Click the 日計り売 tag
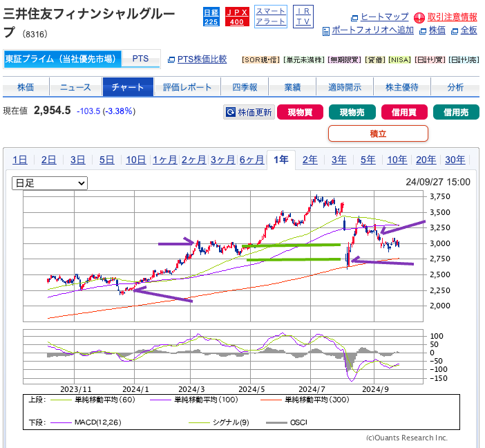This screenshot has height=448, width=485. click(464, 59)
